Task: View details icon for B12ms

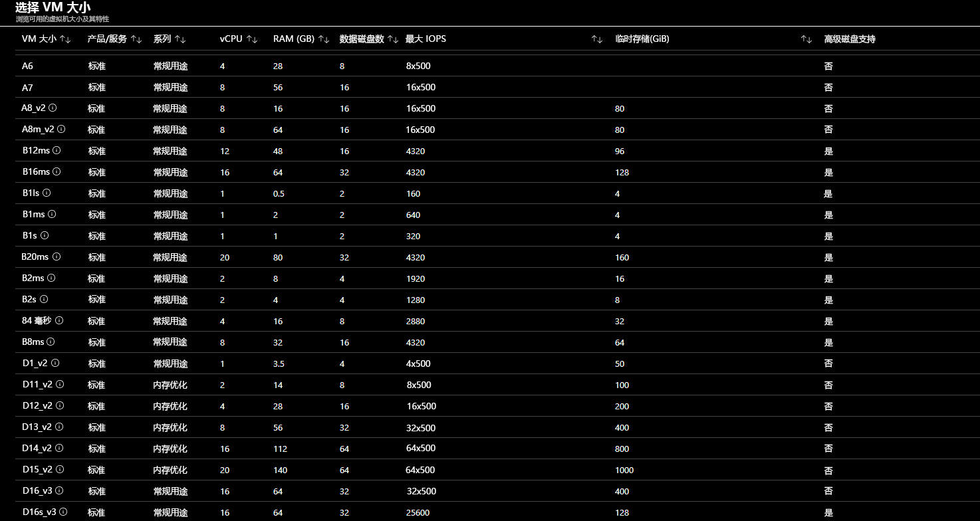Action: [x=57, y=151]
